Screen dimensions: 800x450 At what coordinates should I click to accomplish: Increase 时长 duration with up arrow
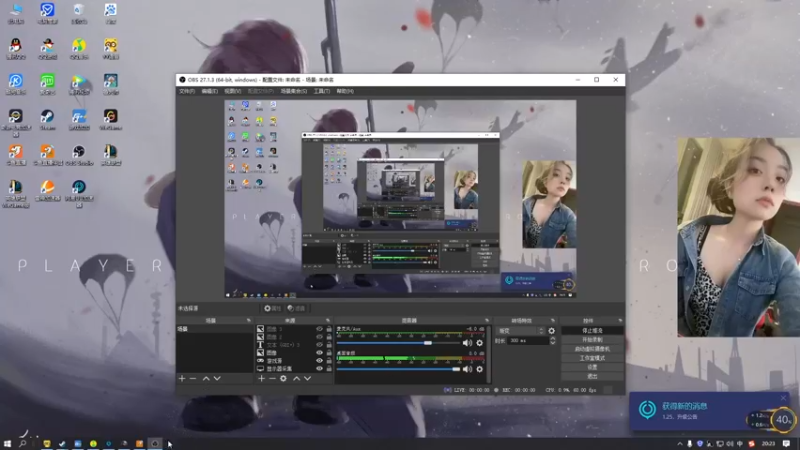pyautogui.click(x=553, y=338)
